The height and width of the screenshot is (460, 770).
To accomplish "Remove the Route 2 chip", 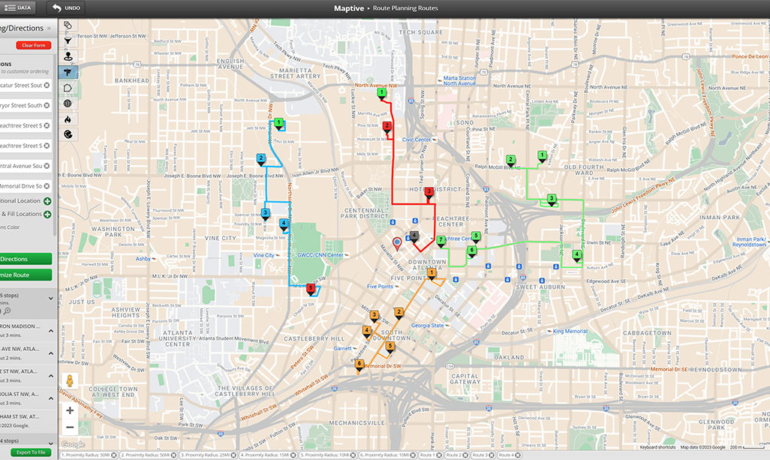I will (x=465, y=456).
